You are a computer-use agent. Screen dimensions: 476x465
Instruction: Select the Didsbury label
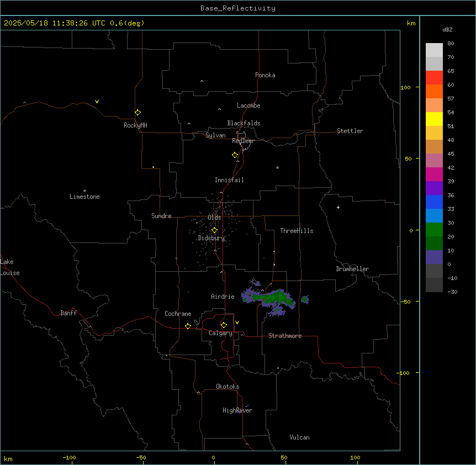point(211,238)
